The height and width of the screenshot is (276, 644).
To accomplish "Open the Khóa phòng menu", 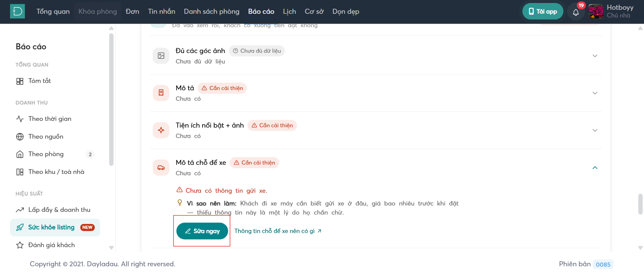I will pyautogui.click(x=98, y=11).
